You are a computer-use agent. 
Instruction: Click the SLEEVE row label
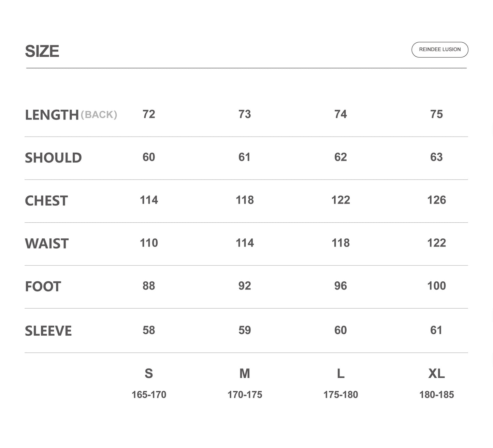[x=48, y=331]
